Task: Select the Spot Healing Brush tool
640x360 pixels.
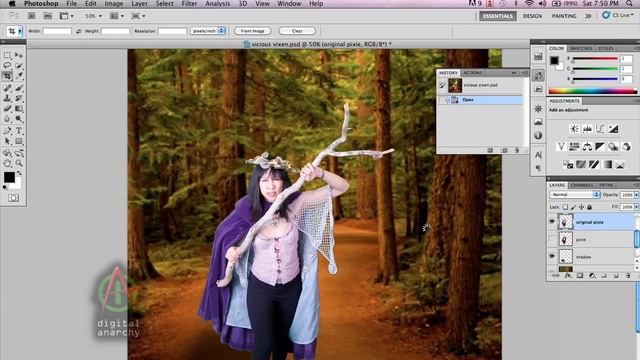Action: click(x=7, y=88)
